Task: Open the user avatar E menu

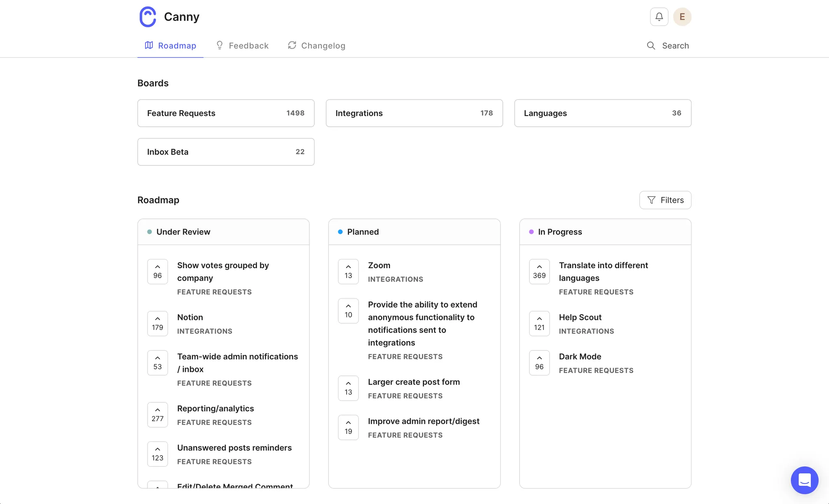Action: [682, 17]
